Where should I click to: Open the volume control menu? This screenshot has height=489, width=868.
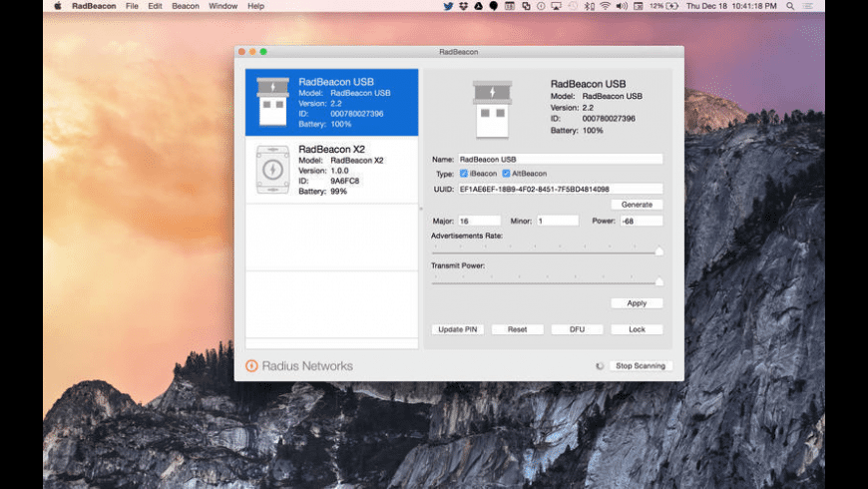pos(622,6)
